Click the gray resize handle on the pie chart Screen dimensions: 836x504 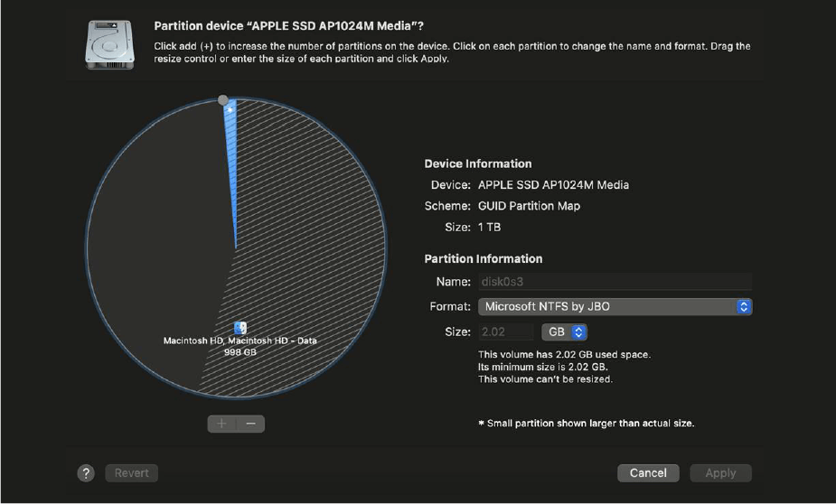[x=223, y=100]
